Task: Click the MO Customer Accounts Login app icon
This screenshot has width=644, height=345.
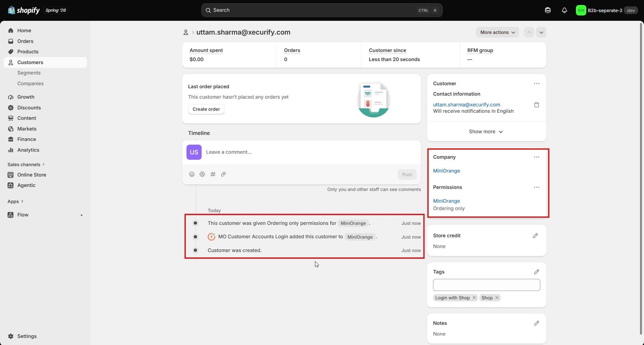Action: pyautogui.click(x=211, y=237)
